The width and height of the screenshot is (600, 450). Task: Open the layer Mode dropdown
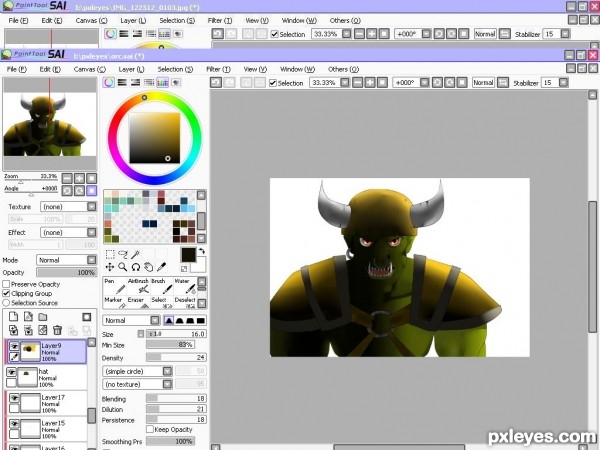tap(66, 260)
